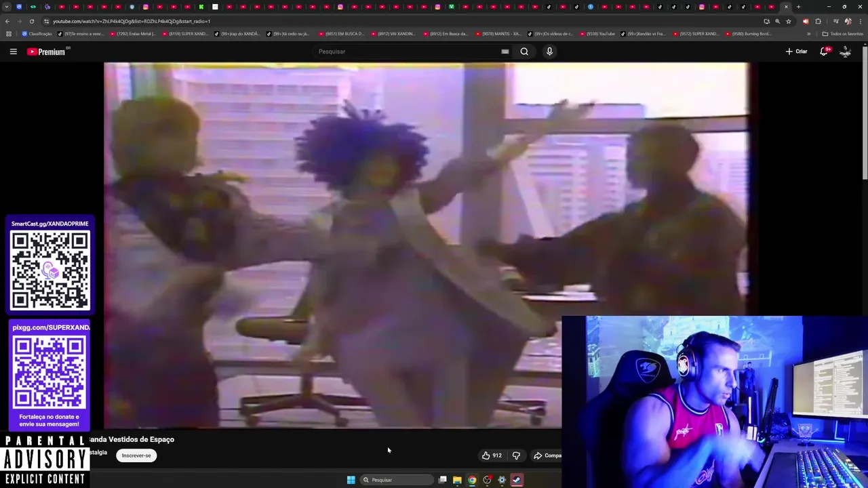Reload the page with browser refresh
The height and width of the screenshot is (488, 868).
[31, 21]
